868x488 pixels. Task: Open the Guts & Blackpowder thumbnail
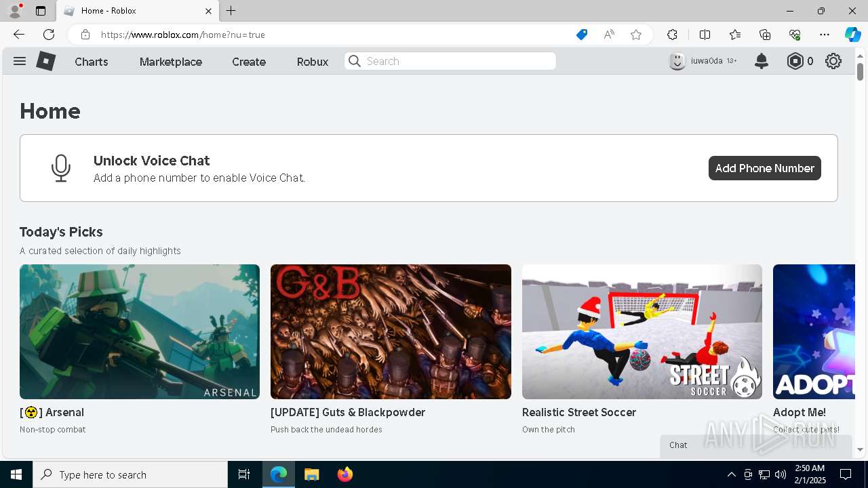[x=391, y=331]
